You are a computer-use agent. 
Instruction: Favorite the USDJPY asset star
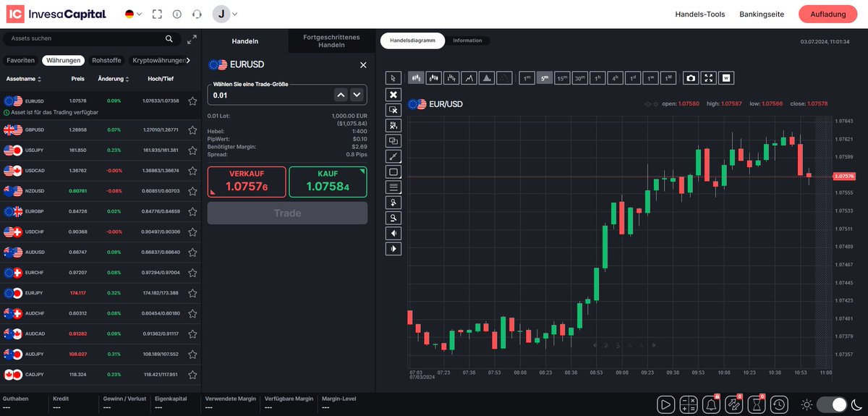(x=192, y=150)
